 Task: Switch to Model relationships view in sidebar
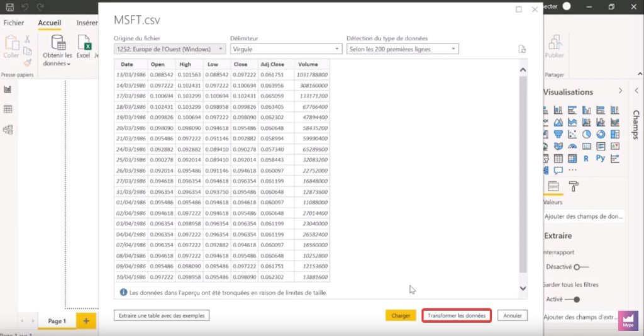pyautogui.click(x=8, y=130)
